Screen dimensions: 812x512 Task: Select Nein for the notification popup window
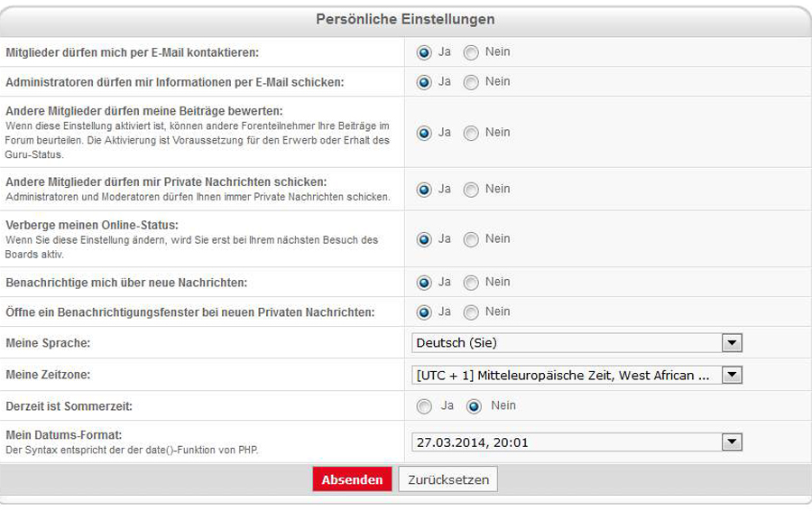click(x=471, y=312)
